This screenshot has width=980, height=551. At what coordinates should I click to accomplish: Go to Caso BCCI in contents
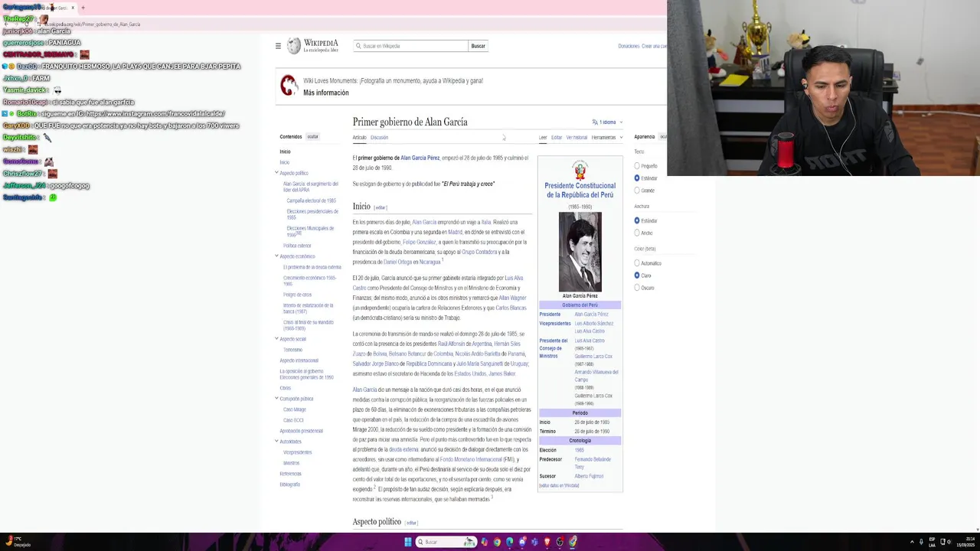tap(293, 420)
